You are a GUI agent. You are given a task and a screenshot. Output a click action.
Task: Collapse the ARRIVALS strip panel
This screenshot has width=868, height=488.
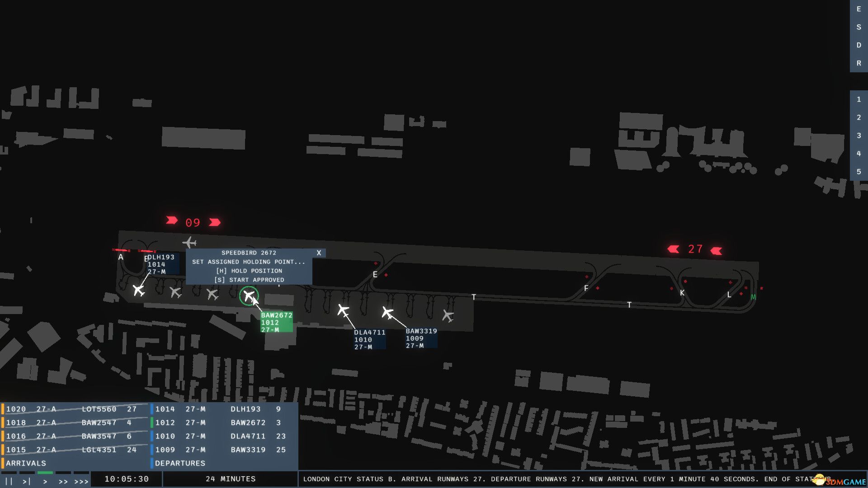tap(25, 463)
